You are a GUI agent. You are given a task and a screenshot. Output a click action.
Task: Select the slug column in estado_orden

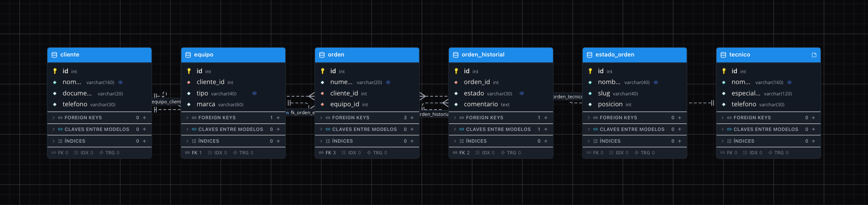coord(634,93)
